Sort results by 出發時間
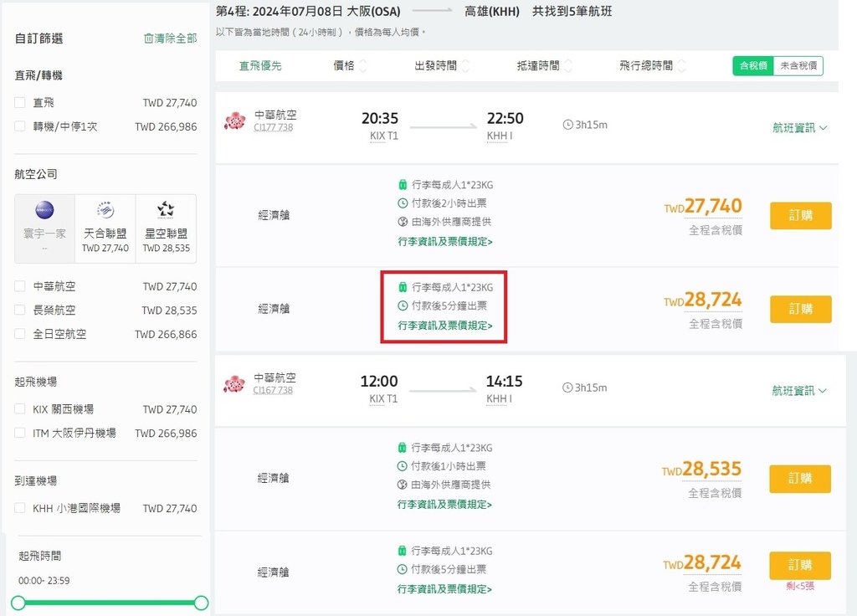857x616 pixels. click(442, 65)
